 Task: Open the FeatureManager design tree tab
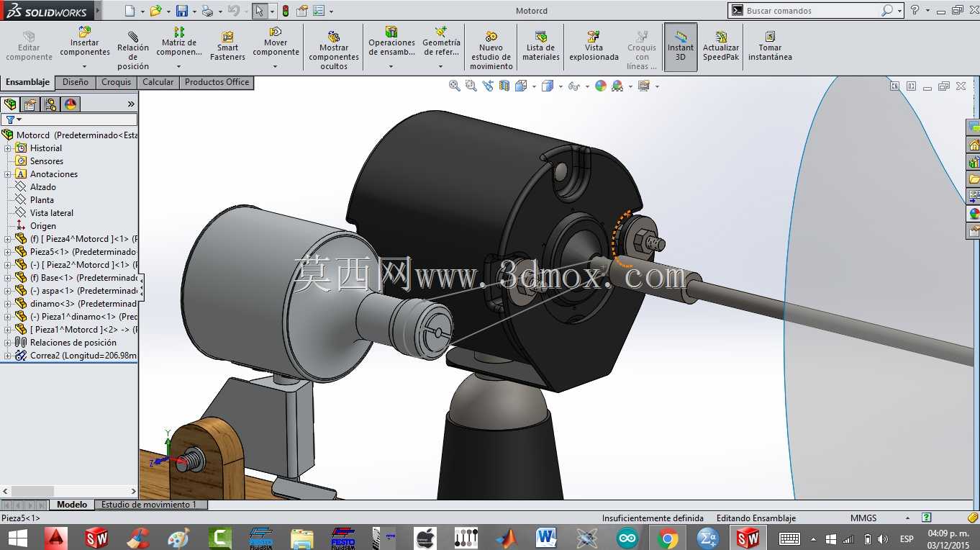pos(10,104)
